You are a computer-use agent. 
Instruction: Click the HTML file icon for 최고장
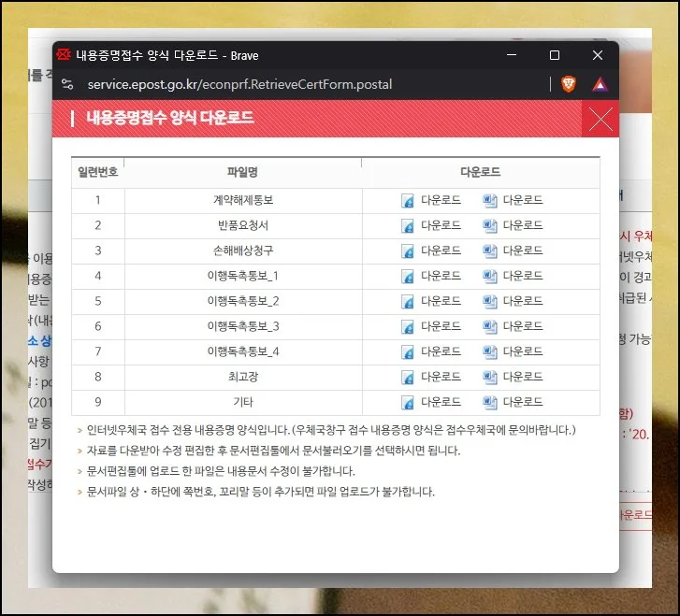[x=407, y=377]
